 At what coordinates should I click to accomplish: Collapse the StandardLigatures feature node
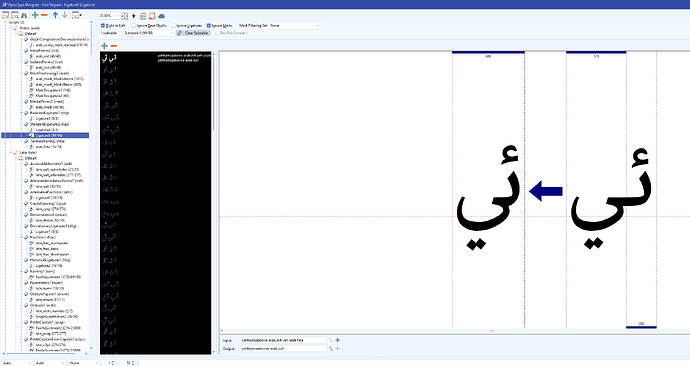[21, 124]
